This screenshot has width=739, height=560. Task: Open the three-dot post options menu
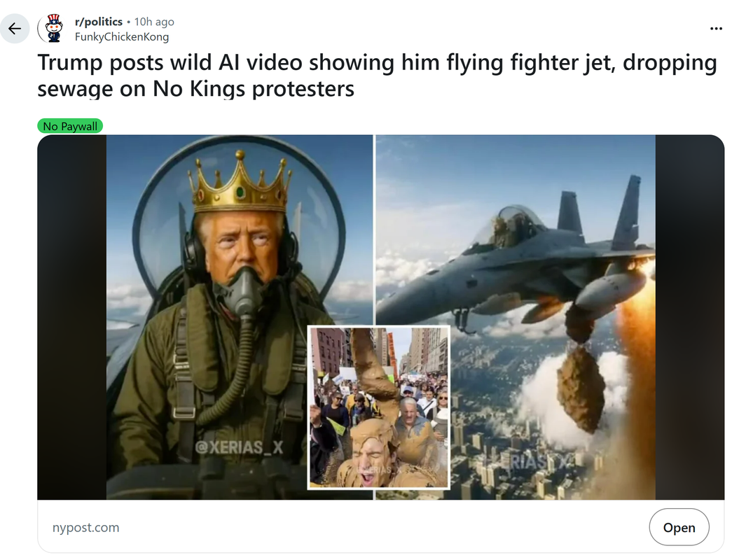[x=716, y=29]
